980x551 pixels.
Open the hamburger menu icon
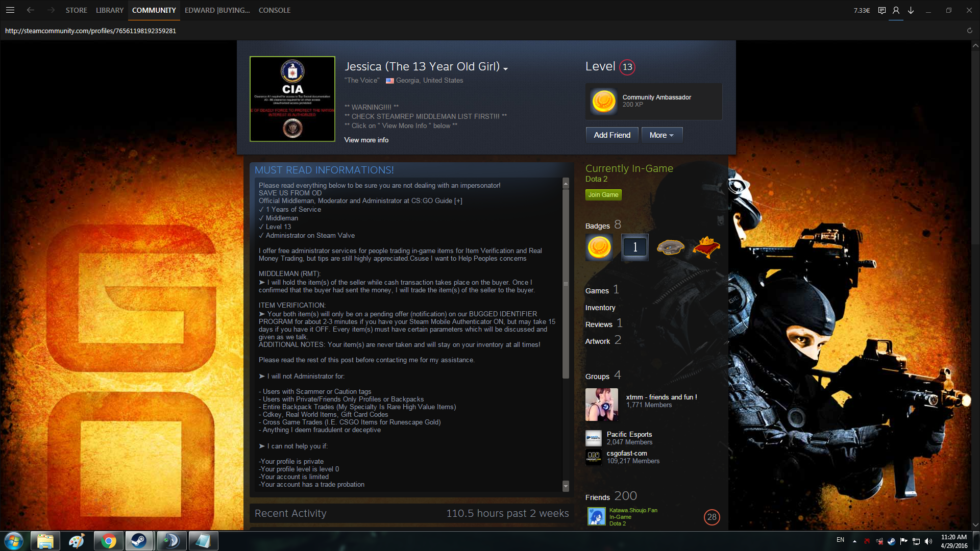[10, 10]
